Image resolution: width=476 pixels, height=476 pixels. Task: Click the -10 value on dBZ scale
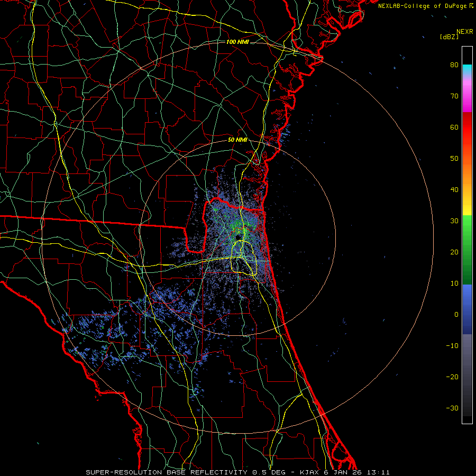point(452,346)
